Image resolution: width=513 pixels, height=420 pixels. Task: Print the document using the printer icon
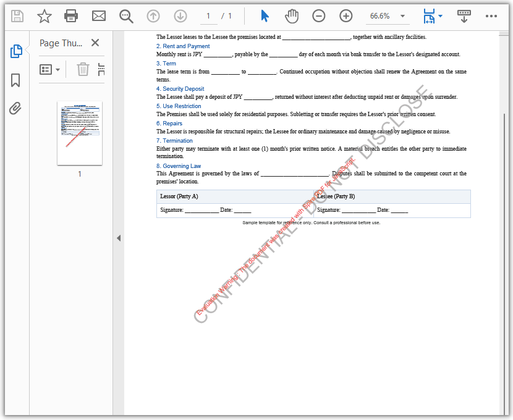71,16
